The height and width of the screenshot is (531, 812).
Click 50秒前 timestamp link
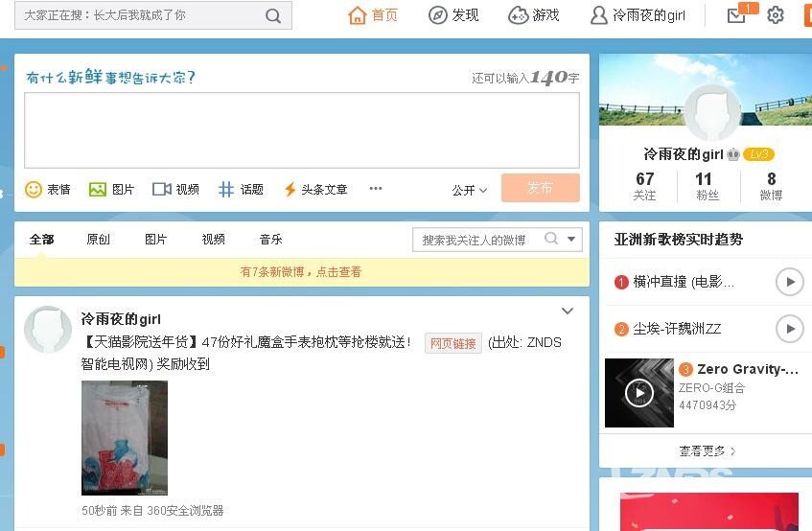100,511
